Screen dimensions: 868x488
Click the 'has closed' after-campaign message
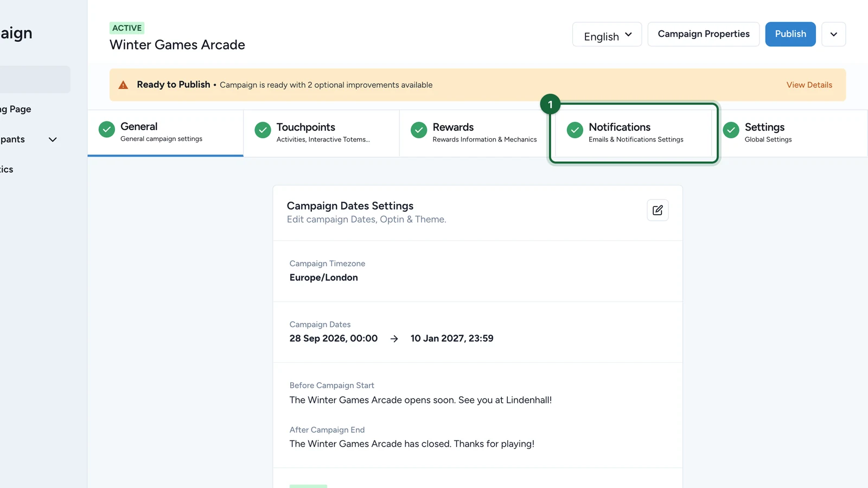click(x=412, y=444)
